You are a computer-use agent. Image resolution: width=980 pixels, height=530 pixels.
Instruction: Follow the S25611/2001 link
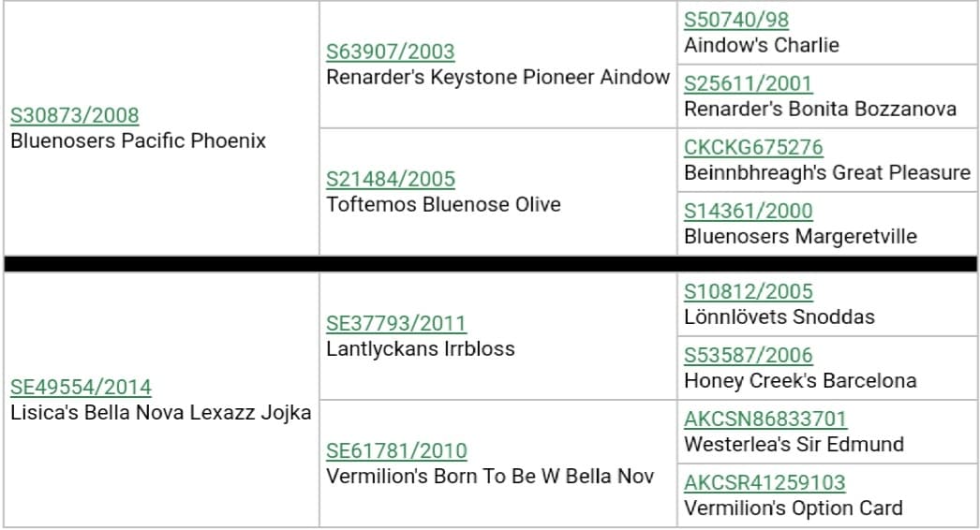click(x=749, y=83)
